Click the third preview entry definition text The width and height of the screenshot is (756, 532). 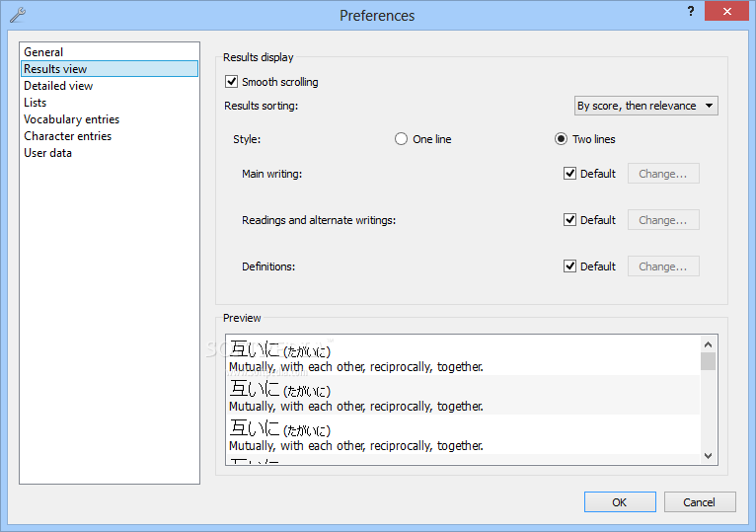[356, 446]
